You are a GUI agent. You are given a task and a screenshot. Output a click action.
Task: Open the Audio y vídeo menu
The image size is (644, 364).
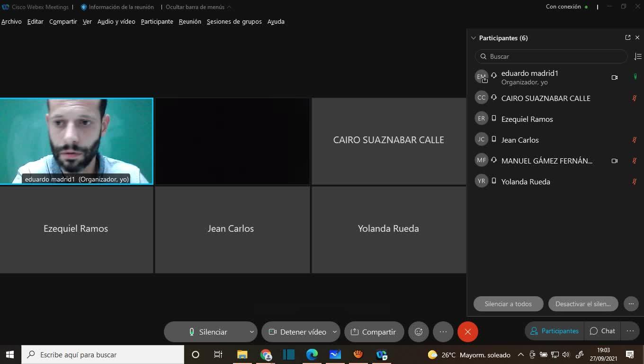116,21
